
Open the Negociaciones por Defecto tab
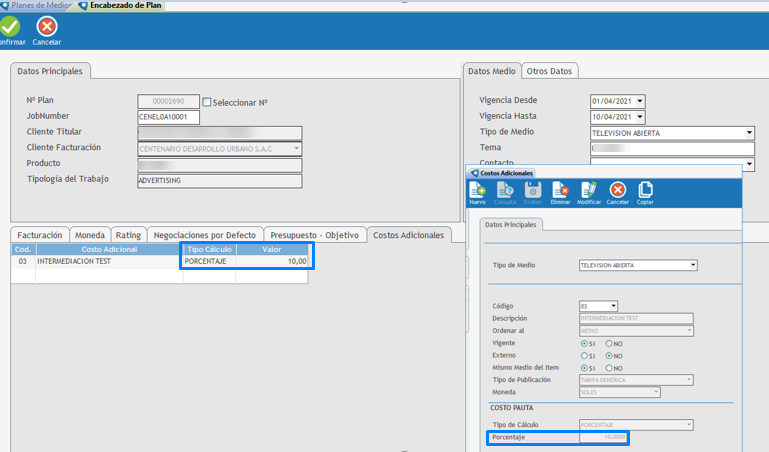coord(204,235)
